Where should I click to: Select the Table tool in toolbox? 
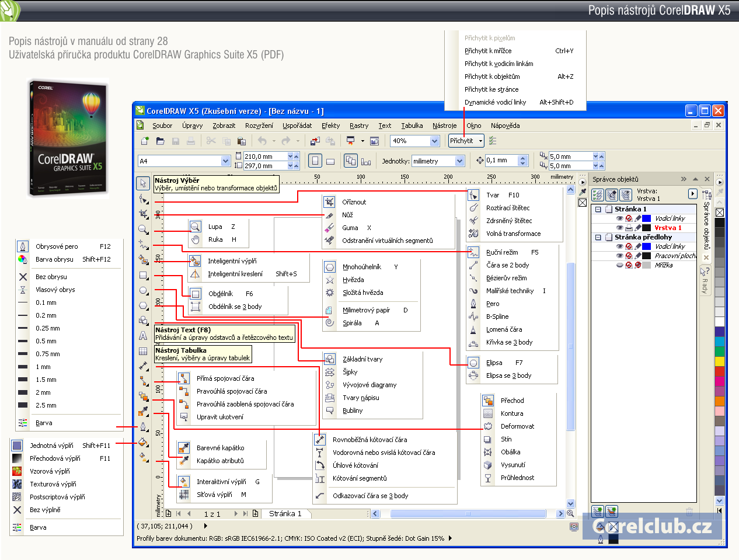coord(143,351)
